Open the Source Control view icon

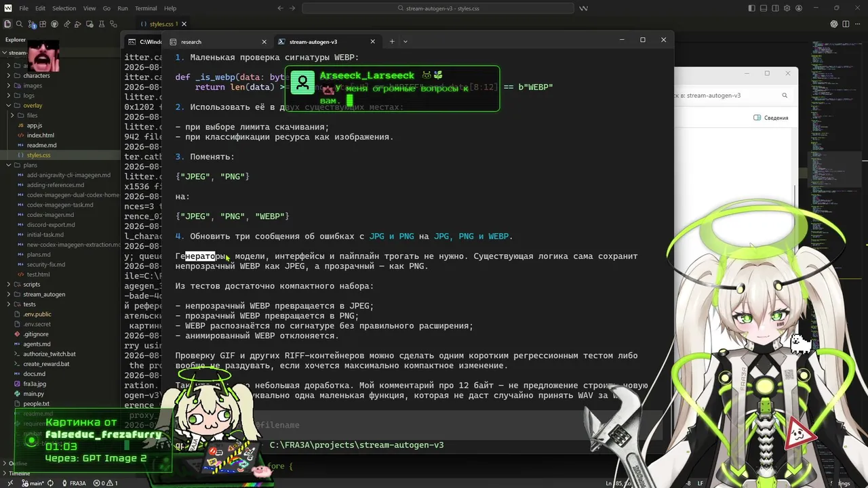coord(31,24)
